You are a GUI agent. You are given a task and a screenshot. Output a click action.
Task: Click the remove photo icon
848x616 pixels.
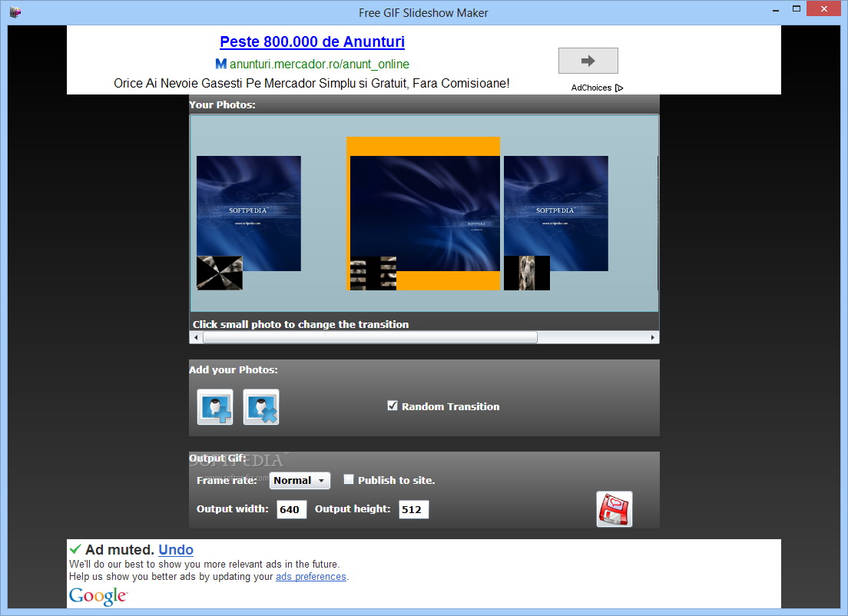point(261,407)
